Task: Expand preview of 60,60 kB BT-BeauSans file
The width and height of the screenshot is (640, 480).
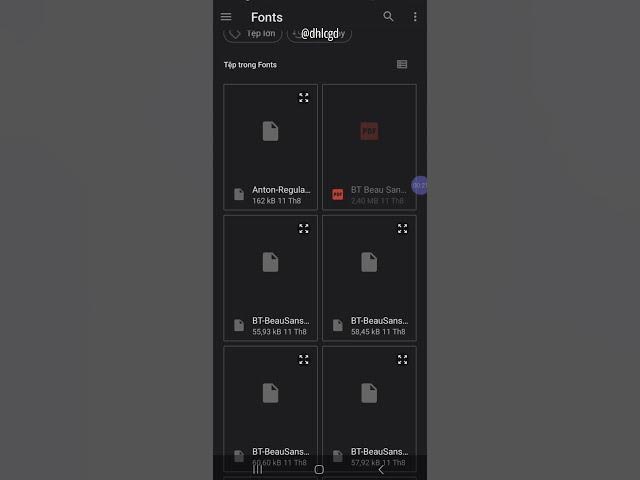Action: (303, 360)
